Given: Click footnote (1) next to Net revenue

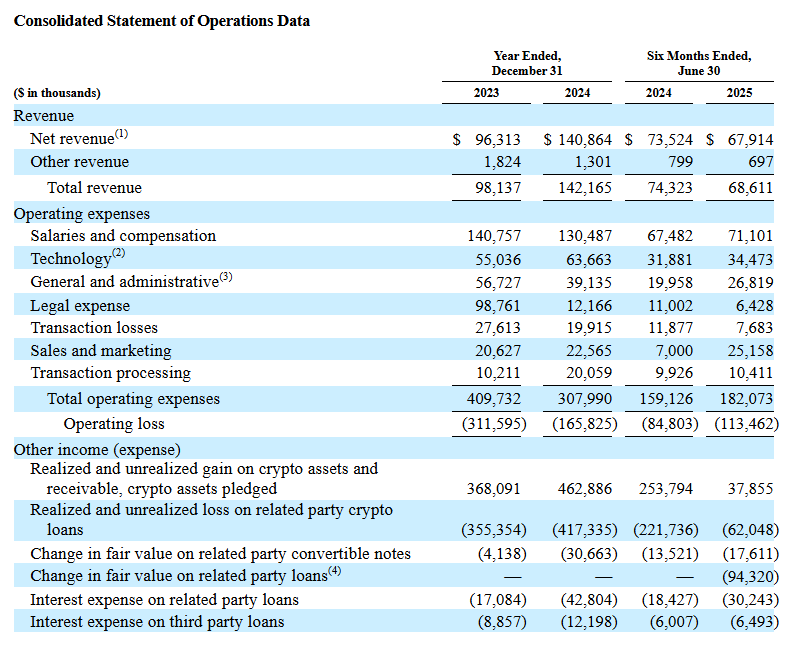Looking at the screenshot, I should point(122,134).
